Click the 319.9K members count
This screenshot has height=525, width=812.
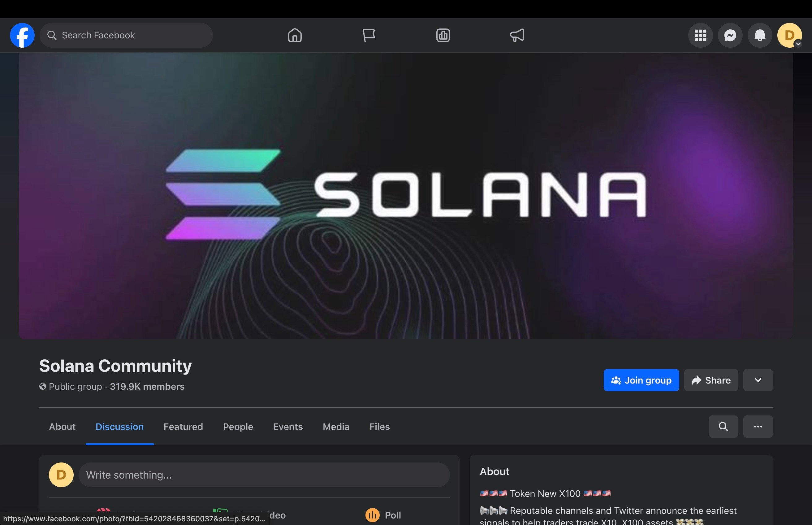(x=147, y=386)
